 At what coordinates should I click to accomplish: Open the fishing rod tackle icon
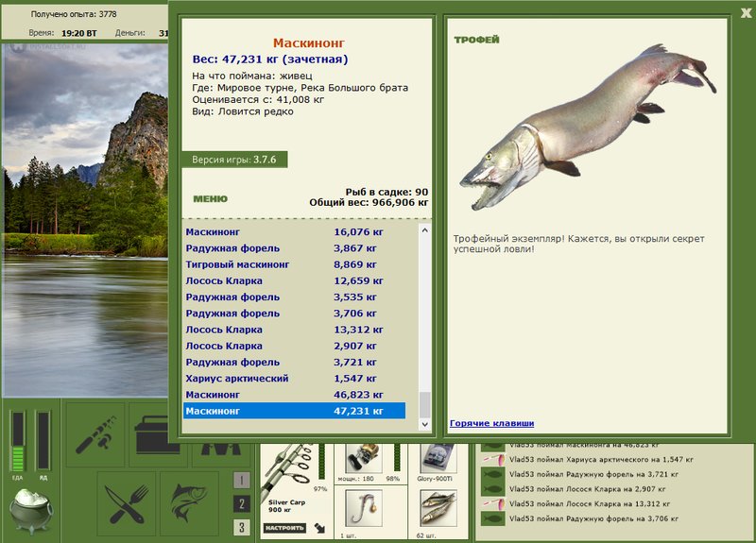pos(94,433)
